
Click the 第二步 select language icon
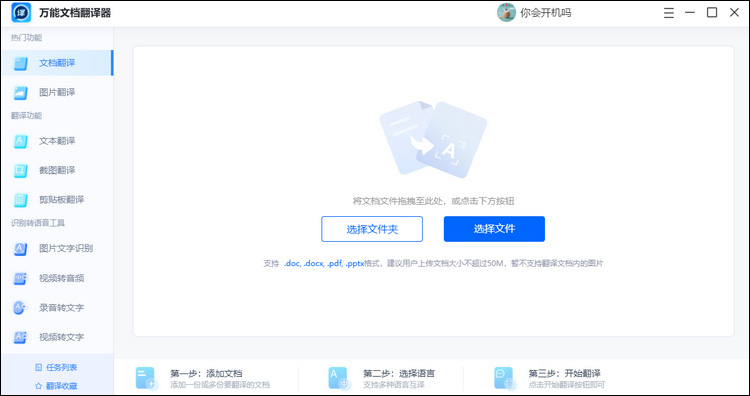pos(339,378)
